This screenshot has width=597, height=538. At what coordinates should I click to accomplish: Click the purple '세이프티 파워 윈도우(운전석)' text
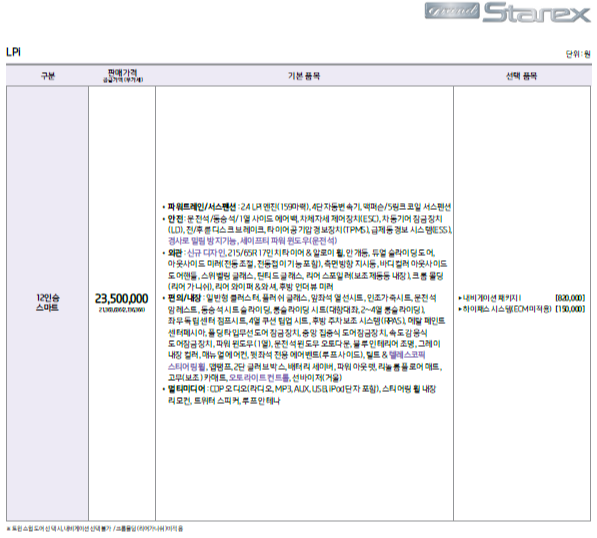click(289, 241)
